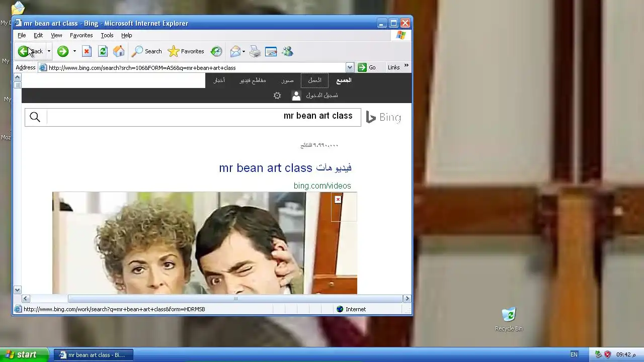
Task: Open the Mail button dropdown arrow
Action: 244,51
